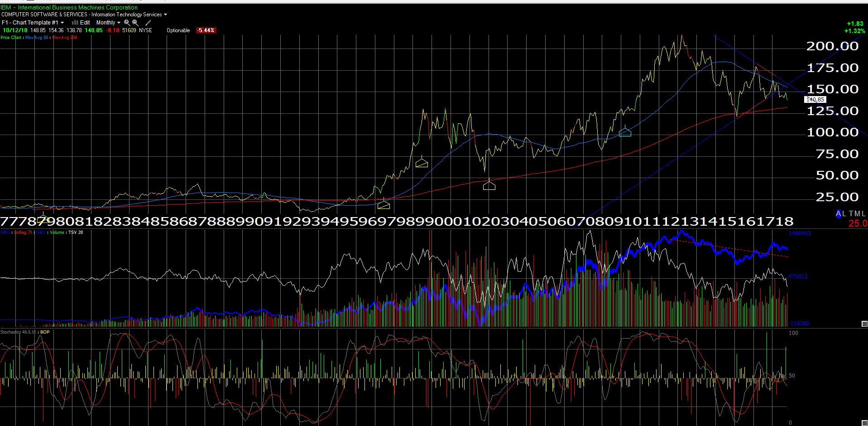The height and width of the screenshot is (426, 868).
Task: Select the A scaling option
Action: pos(838,213)
